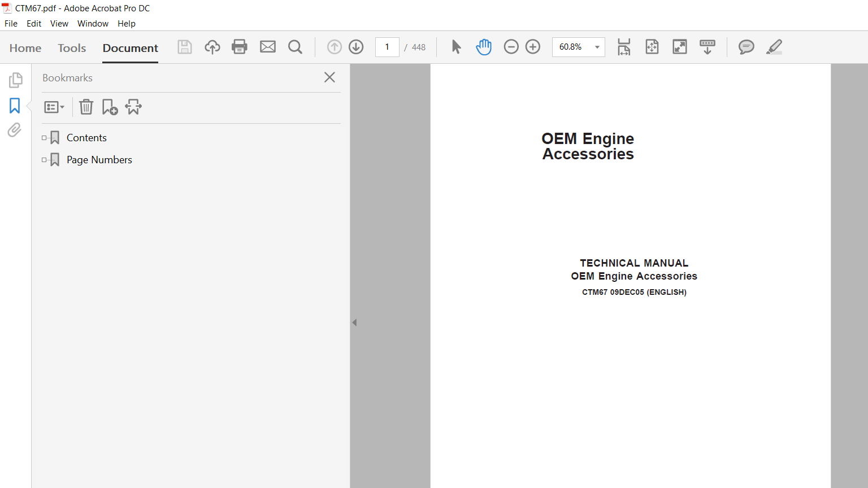
Task: Go to next page arrow
Action: pos(356,47)
